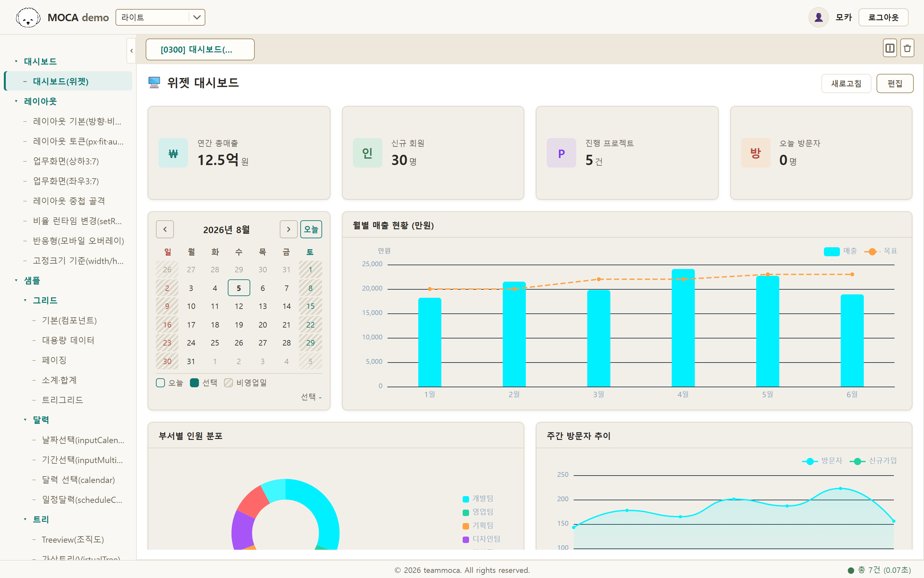Select August 5 in the calendar
The width and height of the screenshot is (924, 578).
[x=239, y=288]
